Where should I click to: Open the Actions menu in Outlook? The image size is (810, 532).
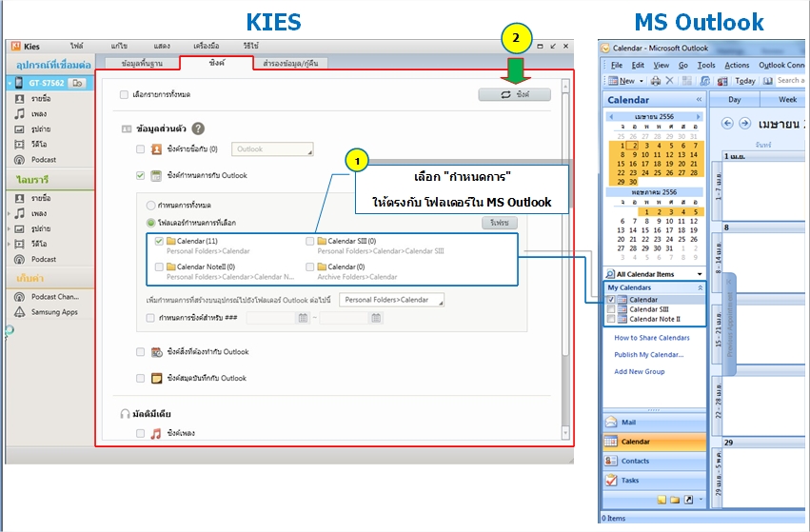pos(737,65)
